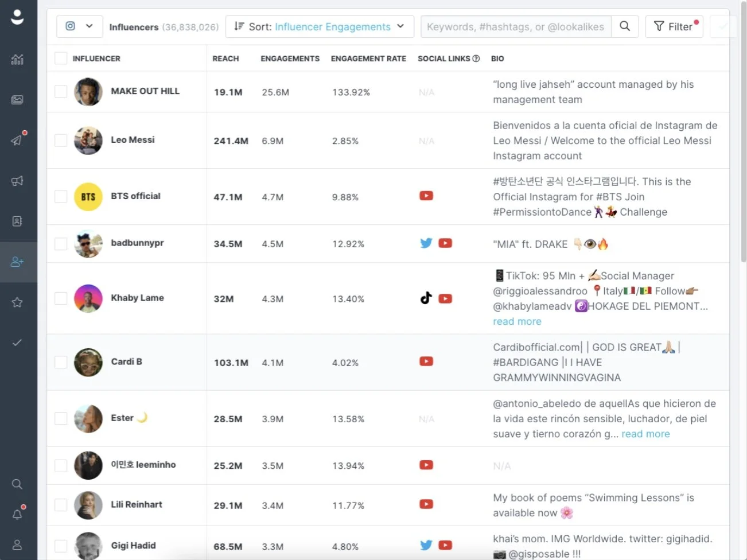Open the paper plane campaigns icon
747x560 pixels.
pyautogui.click(x=17, y=140)
